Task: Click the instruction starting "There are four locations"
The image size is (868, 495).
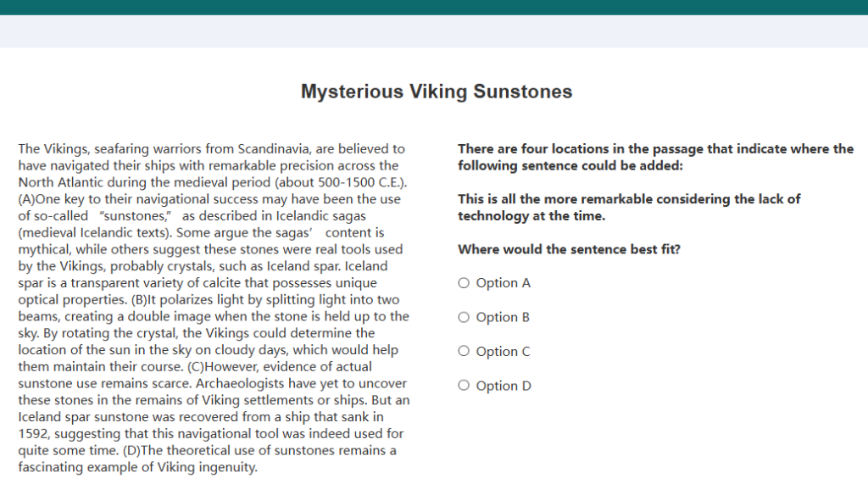Action: point(655,158)
